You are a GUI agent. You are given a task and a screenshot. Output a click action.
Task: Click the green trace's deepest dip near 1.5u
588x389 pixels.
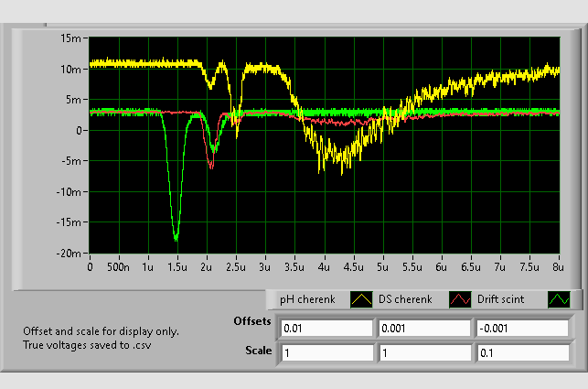click(176, 238)
